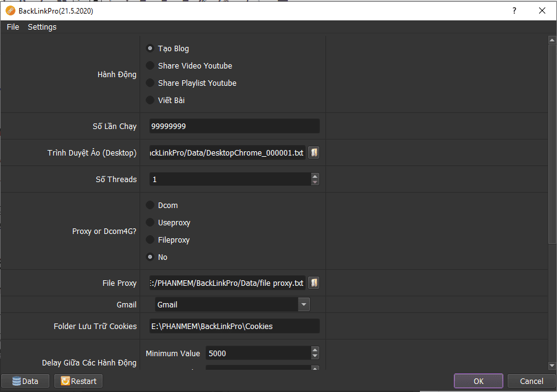The width and height of the screenshot is (557, 392).
Task: Click the database icon on Data button
Action: (16, 381)
